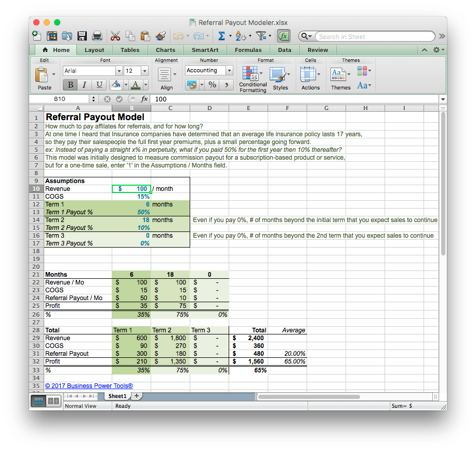Toggle underline formatting
The height and width of the screenshot is (452, 476).
99,85
